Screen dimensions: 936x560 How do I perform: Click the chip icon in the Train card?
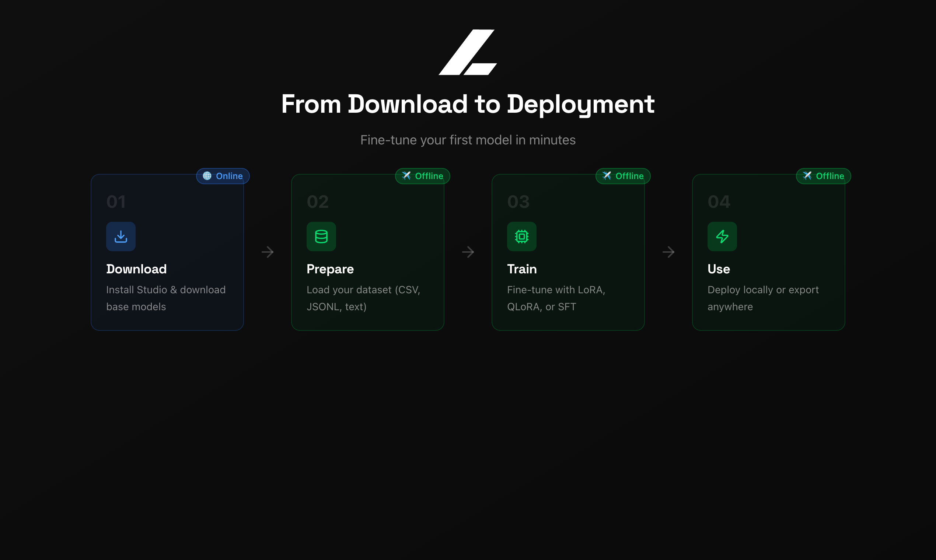(x=521, y=236)
